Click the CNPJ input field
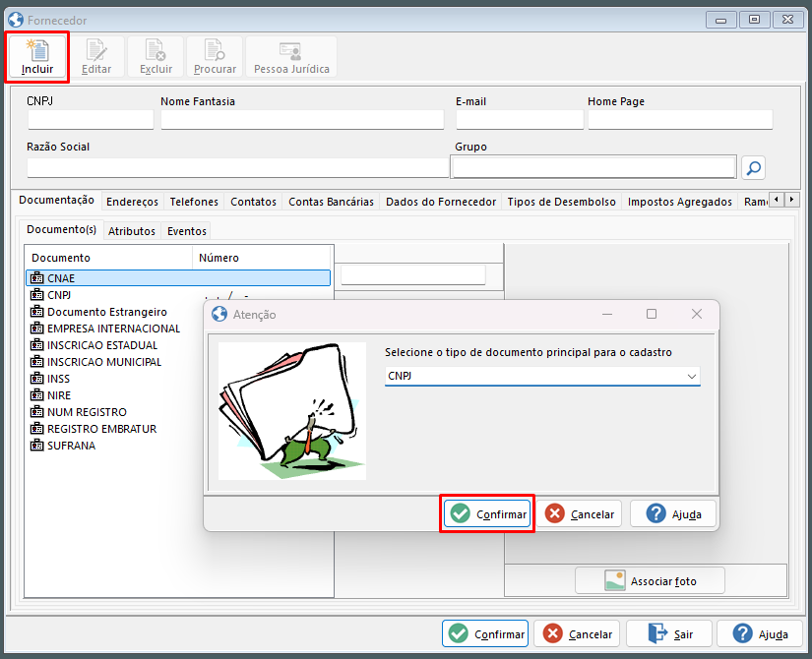 [91, 120]
